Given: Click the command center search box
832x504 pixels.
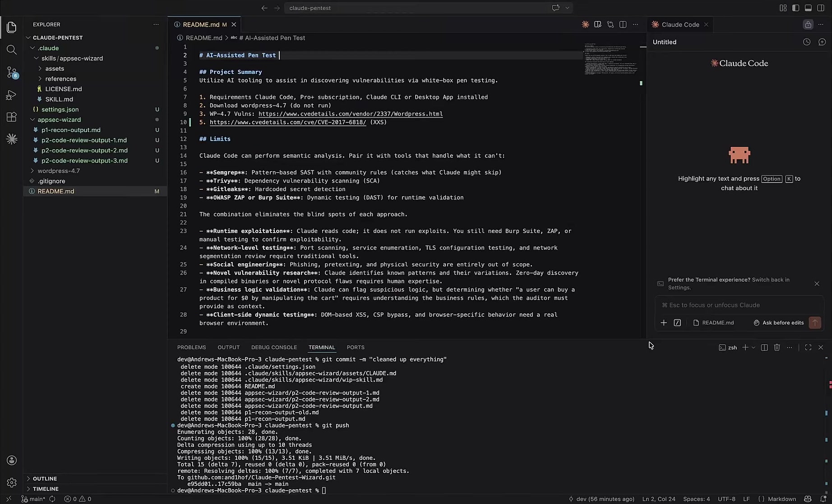Looking at the screenshot, I should click(x=429, y=8).
